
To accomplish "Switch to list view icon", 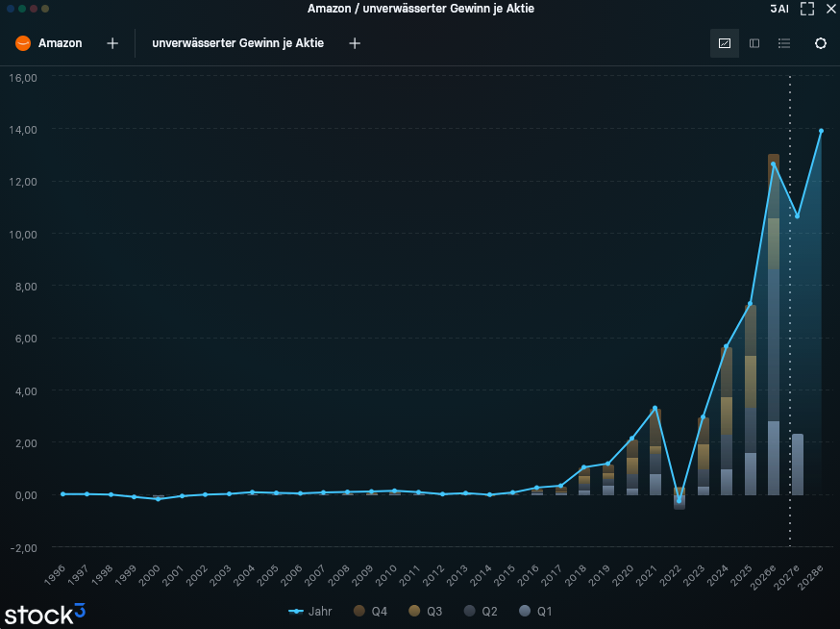I will click(x=784, y=43).
